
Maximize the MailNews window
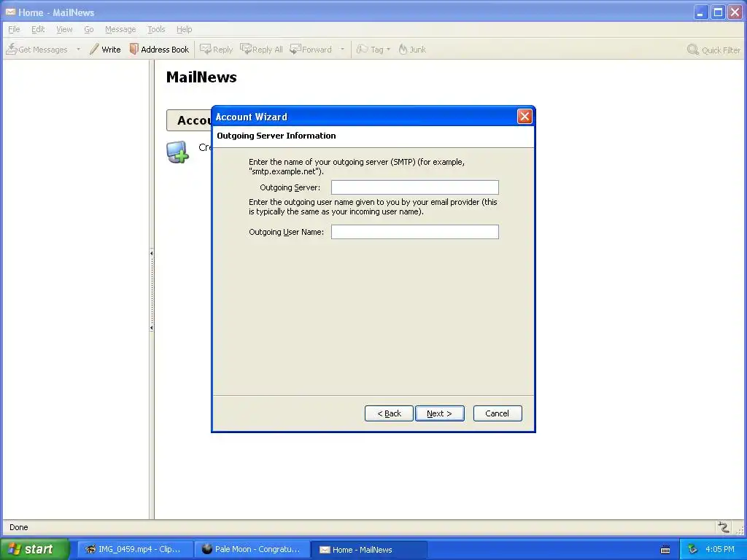pos(718,12)
